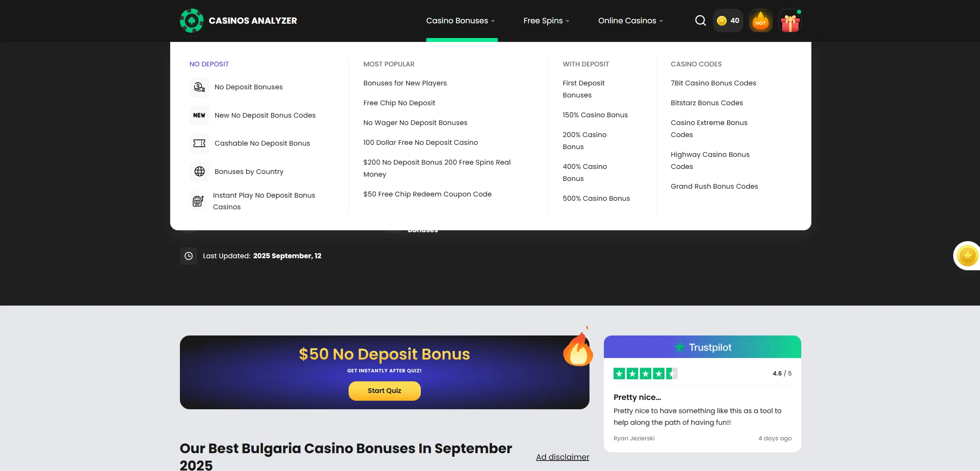Open 150% Casino Bonus link
Viewport: 980px width, 471px height.
pyautogui.click(x=595, y=115)
